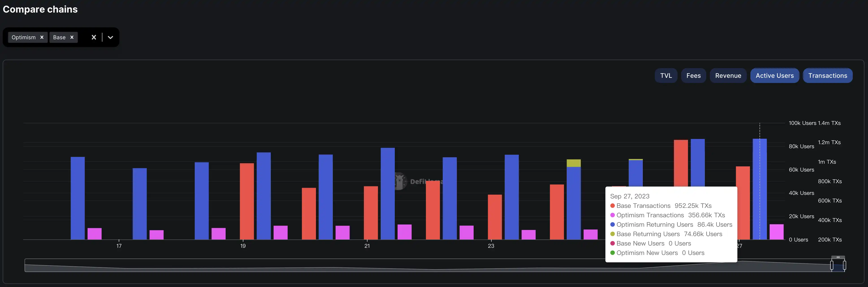Screen dimensions: 868x287
Task: Click the Transactions tab icon
Action: pos(828,75)
